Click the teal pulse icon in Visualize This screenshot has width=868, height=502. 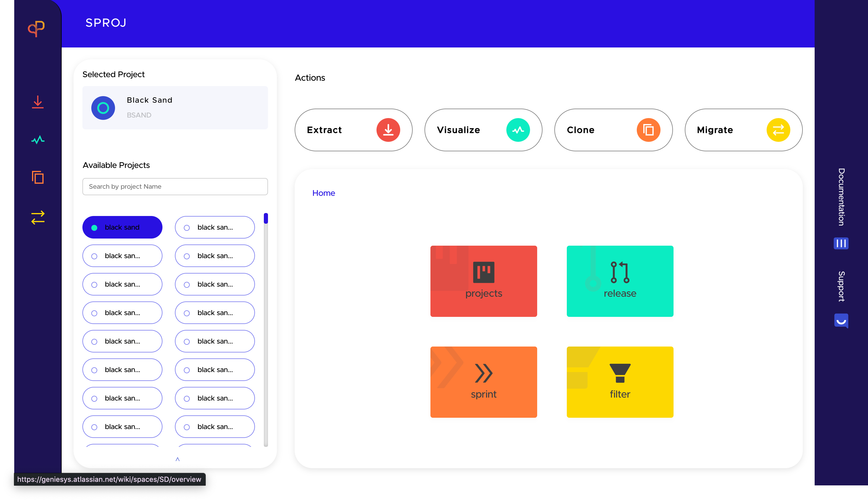(518, 130)
